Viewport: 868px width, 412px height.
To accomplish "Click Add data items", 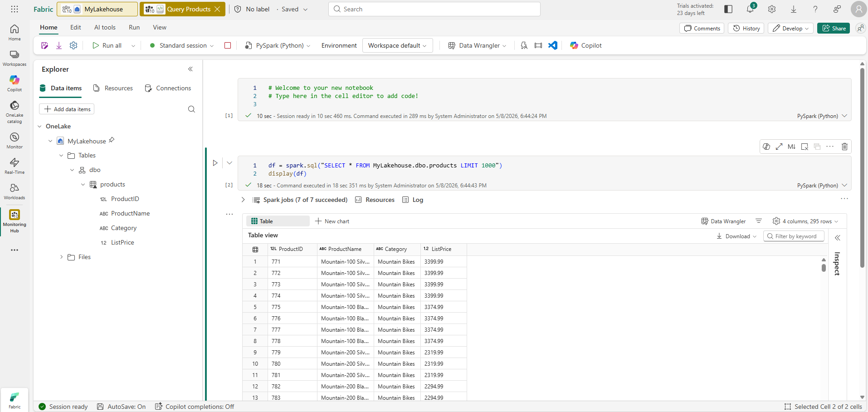I will pyautogui.click(x=67, y=109).
